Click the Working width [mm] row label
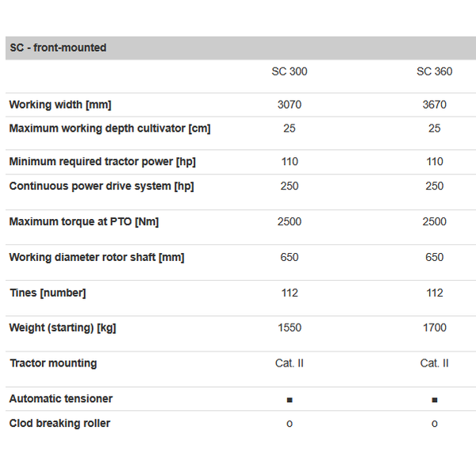Screen dimensions: 476x476 [59, 105]
